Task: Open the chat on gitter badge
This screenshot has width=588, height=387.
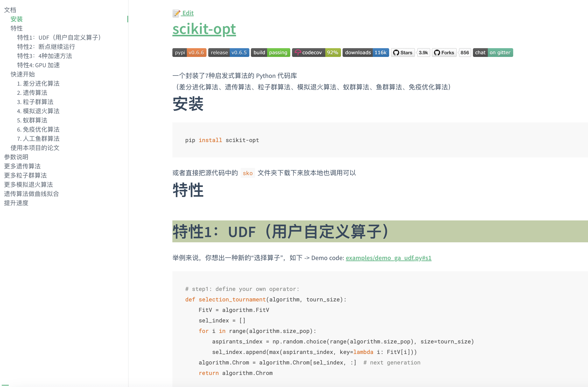Action: 493,52
